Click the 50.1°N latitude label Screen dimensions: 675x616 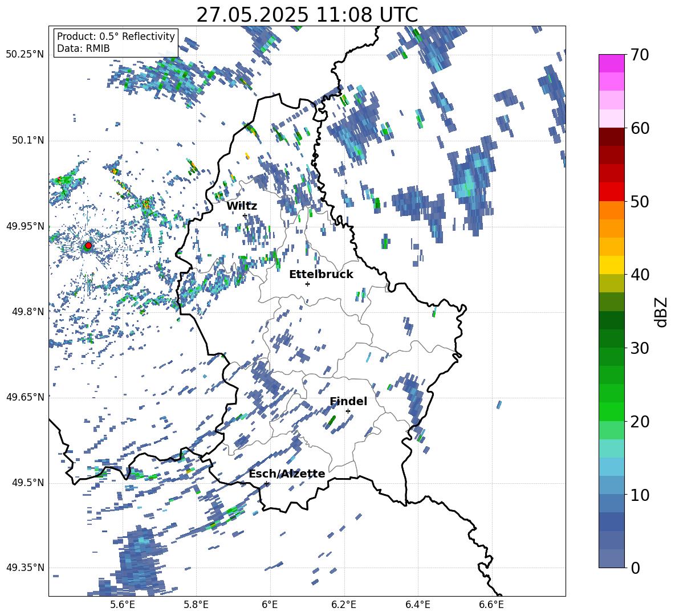[27, 140]
